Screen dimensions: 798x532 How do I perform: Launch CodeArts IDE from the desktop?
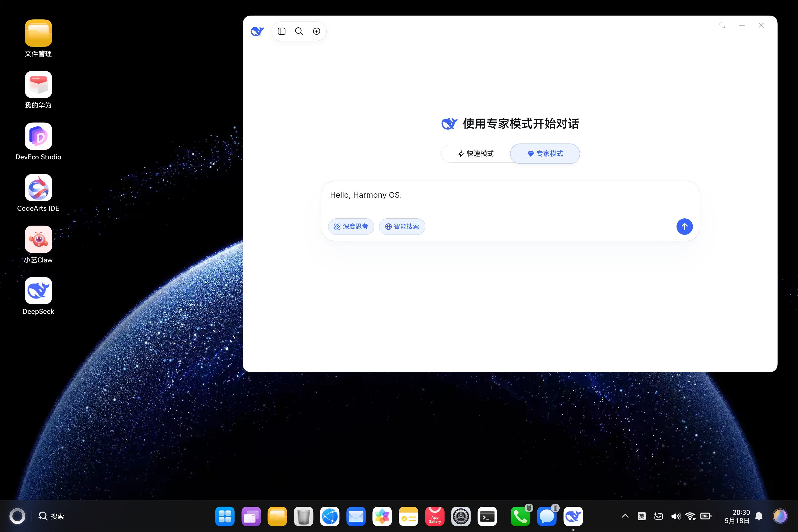pos(38,193)
